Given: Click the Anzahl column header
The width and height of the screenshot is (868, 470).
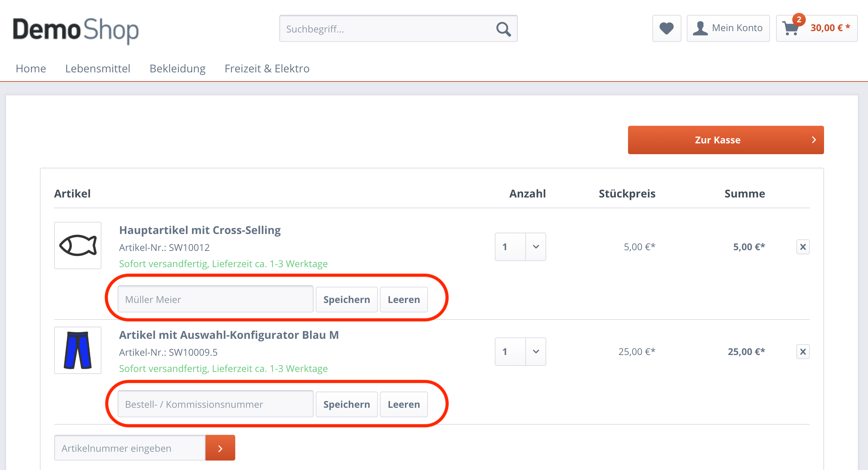Looking at the screenshot, I should [528, 194].
